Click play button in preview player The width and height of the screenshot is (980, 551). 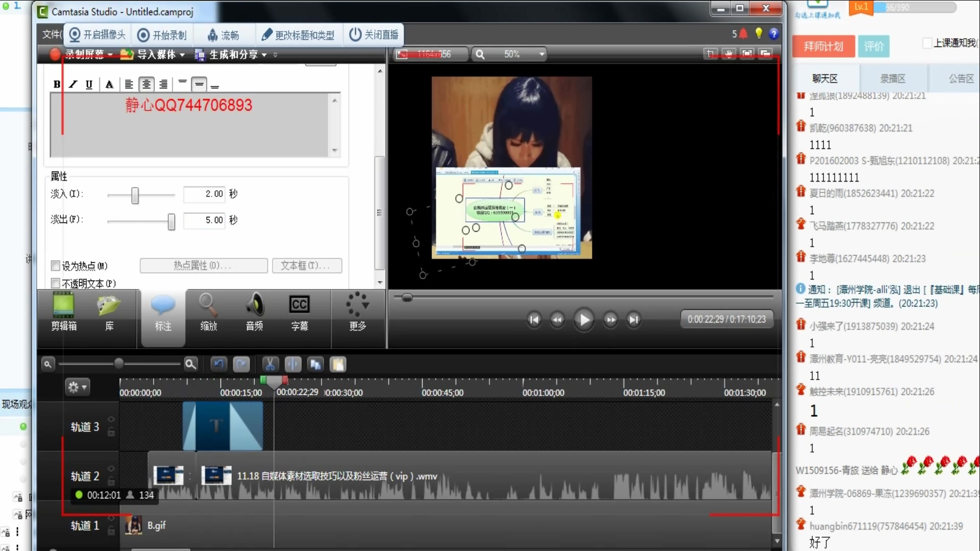[583, 319]
